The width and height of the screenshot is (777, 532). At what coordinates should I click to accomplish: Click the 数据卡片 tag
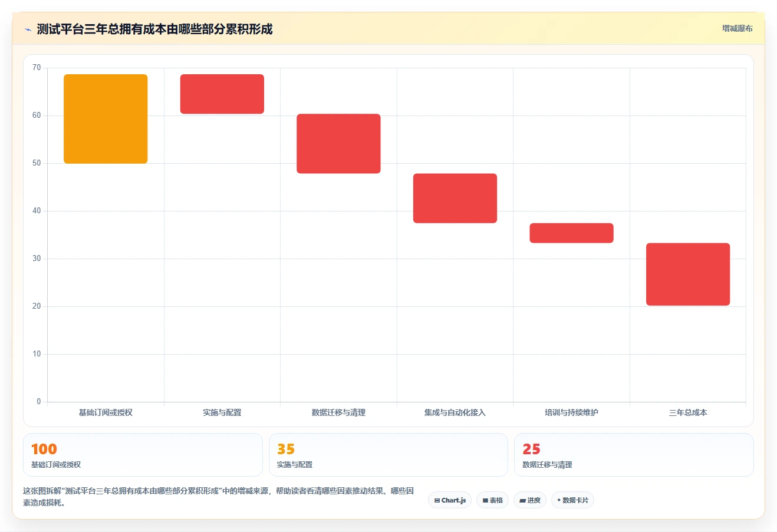[x=572, y=500]
